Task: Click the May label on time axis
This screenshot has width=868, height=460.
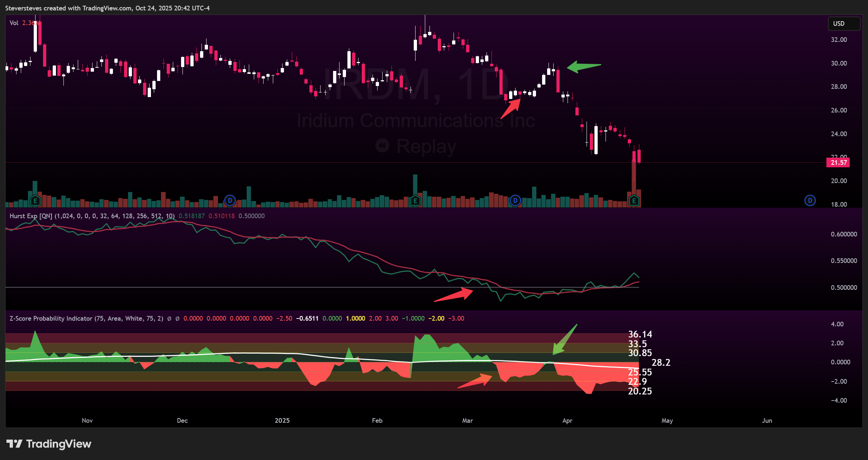Action: pos(667,421)
